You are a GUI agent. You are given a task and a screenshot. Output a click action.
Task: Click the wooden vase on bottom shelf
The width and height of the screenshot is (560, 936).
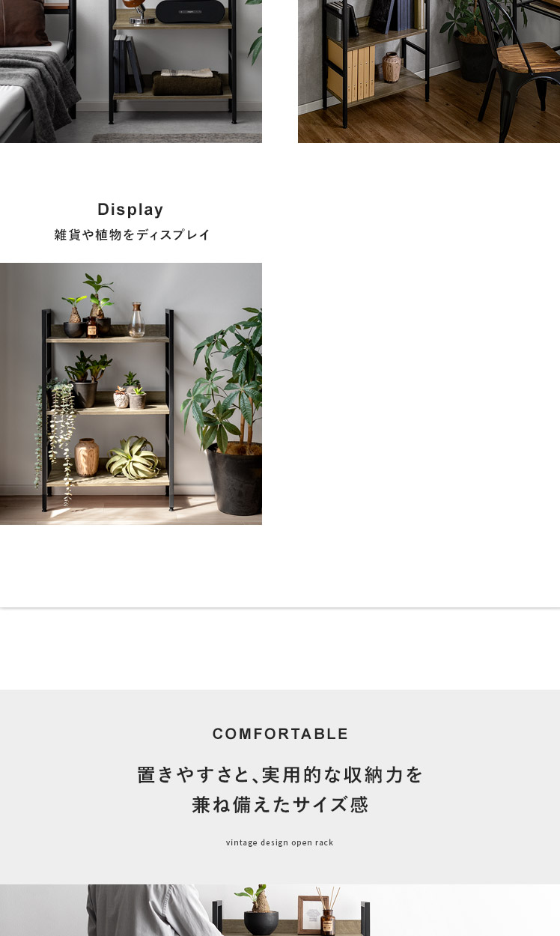pyautogui.click(x=86, y=457)
